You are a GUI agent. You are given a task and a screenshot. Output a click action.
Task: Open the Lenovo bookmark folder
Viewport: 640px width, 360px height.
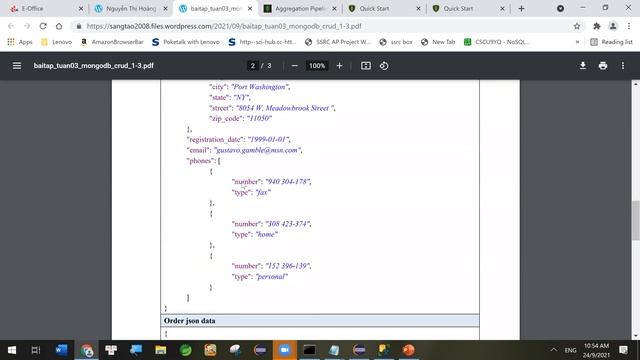56,42
